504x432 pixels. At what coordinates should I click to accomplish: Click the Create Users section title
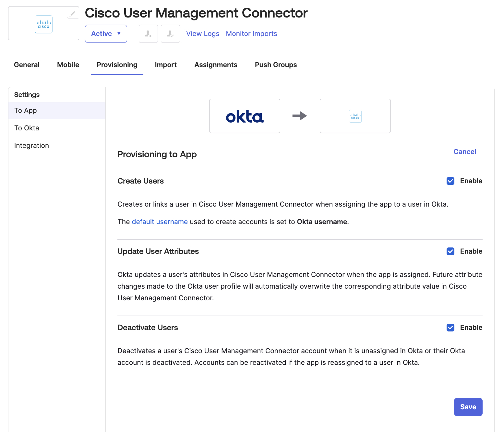(x=140, y=181)
